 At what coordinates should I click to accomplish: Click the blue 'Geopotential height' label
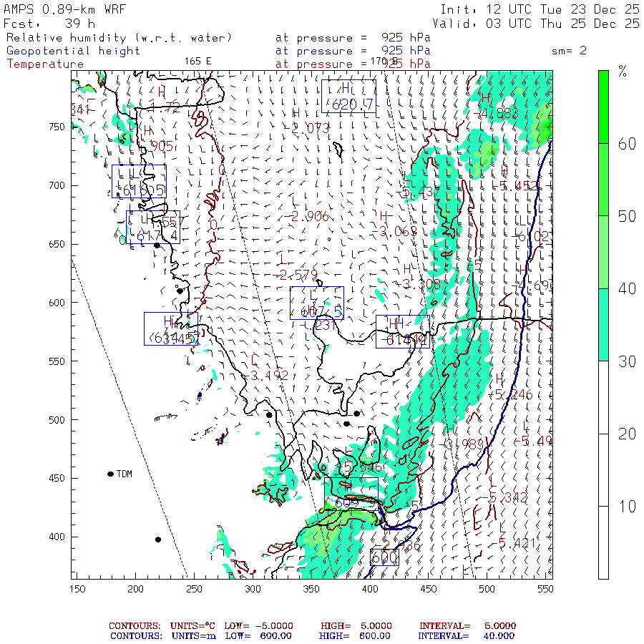pos(73,51)
